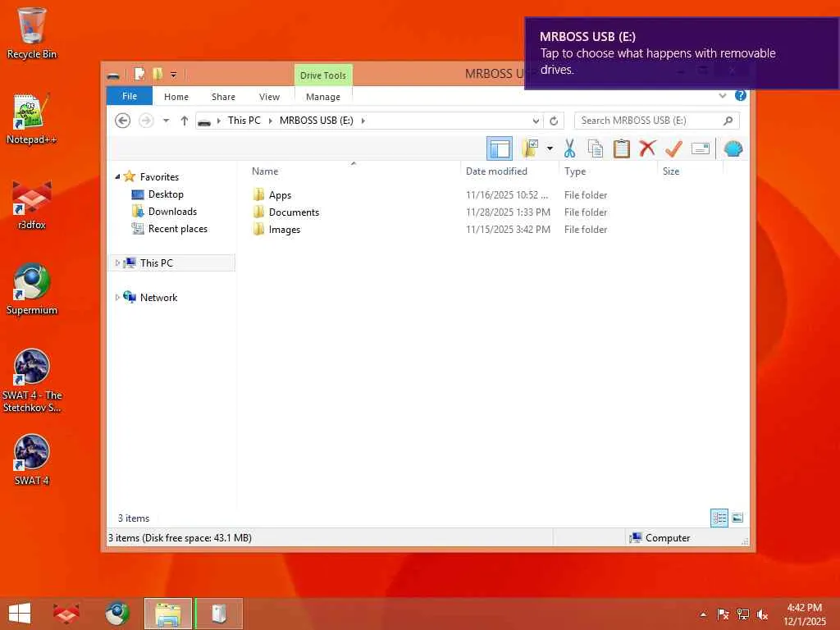Viewport: 840px width, 630px height.
Task: Cut selection with the scissors icon
Action: tap(569, 148)
